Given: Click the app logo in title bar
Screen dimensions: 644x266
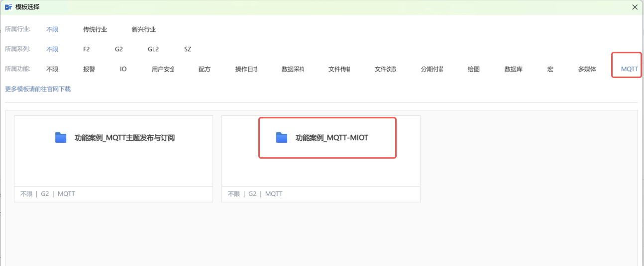Looking at the screenshot, I should (8, 7).
